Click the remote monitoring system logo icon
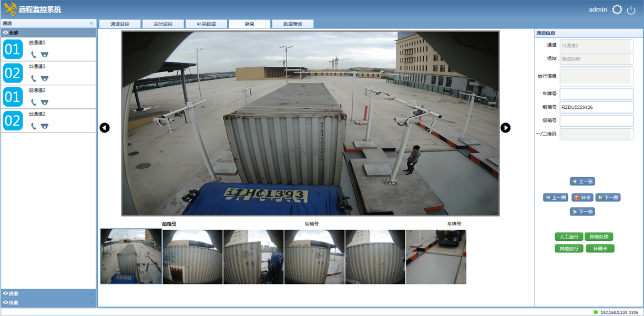This screenshot has height=316, width=644. 9,9
